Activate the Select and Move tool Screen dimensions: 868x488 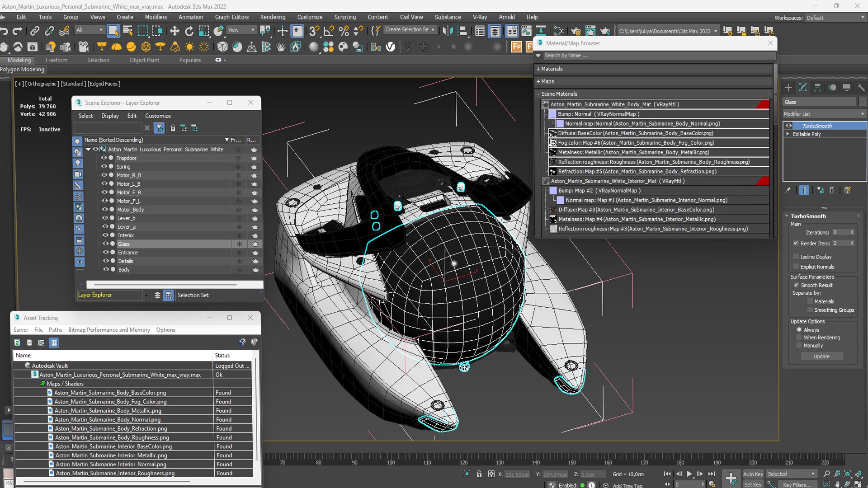[x=175, y=31]
